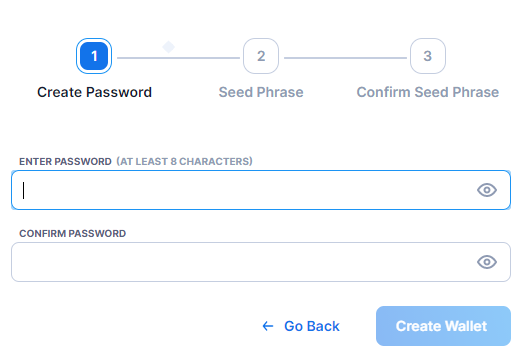Focus the Enter Password input field
Screen dimensions: 529x360
[261, 190]
